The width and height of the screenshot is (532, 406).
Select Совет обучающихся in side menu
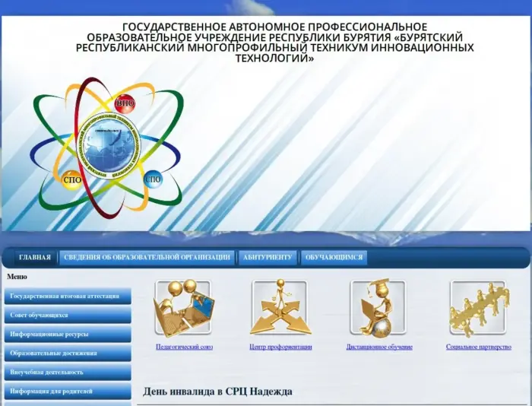click(x=68, y=315)
